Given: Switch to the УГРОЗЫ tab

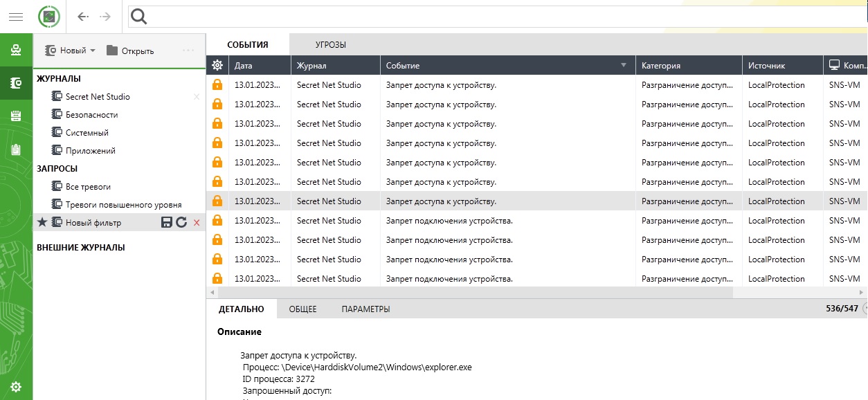Looking at the screenshot, I should [330, 44].
